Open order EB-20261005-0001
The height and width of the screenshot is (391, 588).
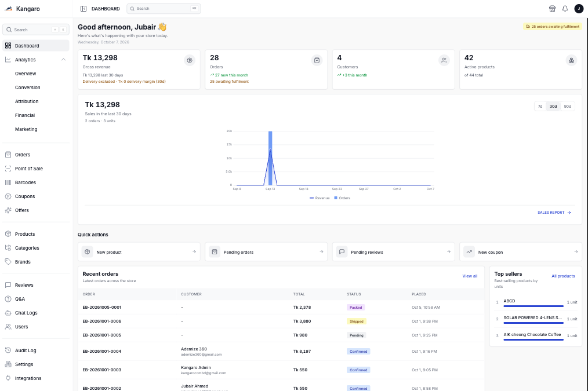tap(101, 307)
